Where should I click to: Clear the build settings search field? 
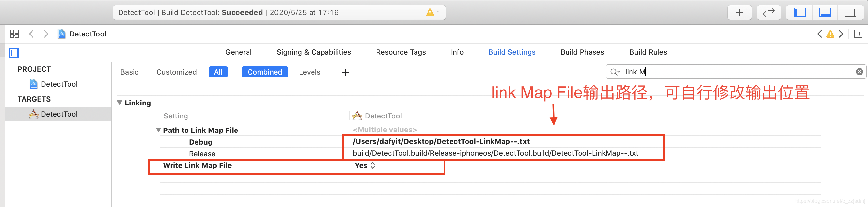click(x=859, y=72)
